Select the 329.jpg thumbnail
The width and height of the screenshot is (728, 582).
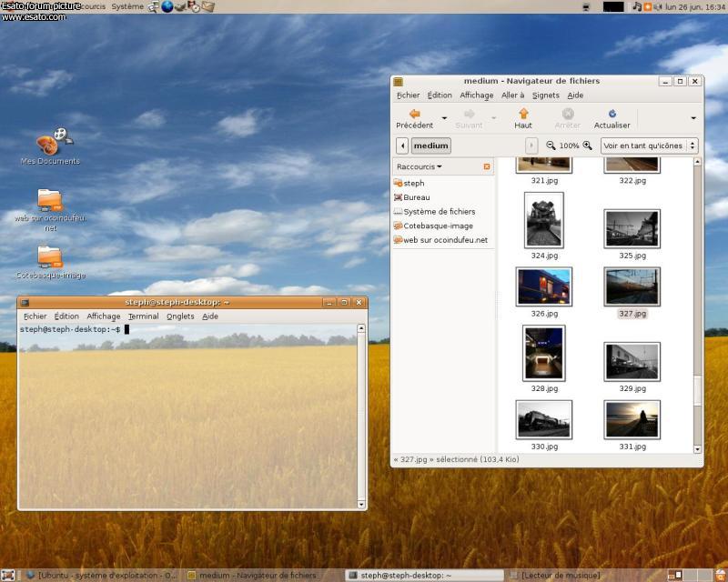(632, 361)
